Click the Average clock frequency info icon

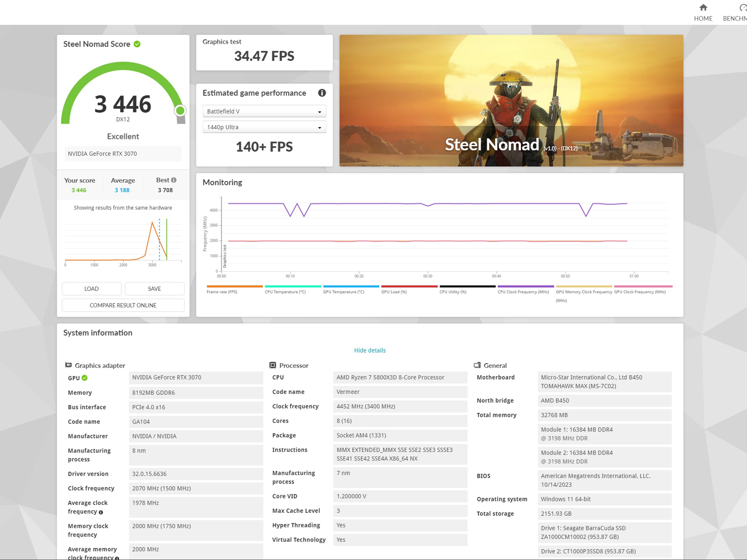101,512
